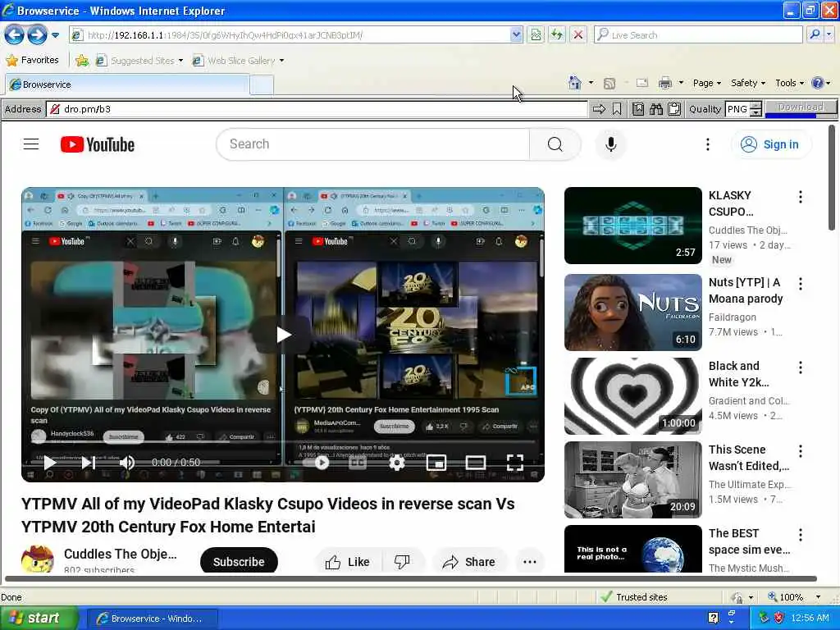Click the Subscribe button
840x630 pixels.
tap(239, 561)
